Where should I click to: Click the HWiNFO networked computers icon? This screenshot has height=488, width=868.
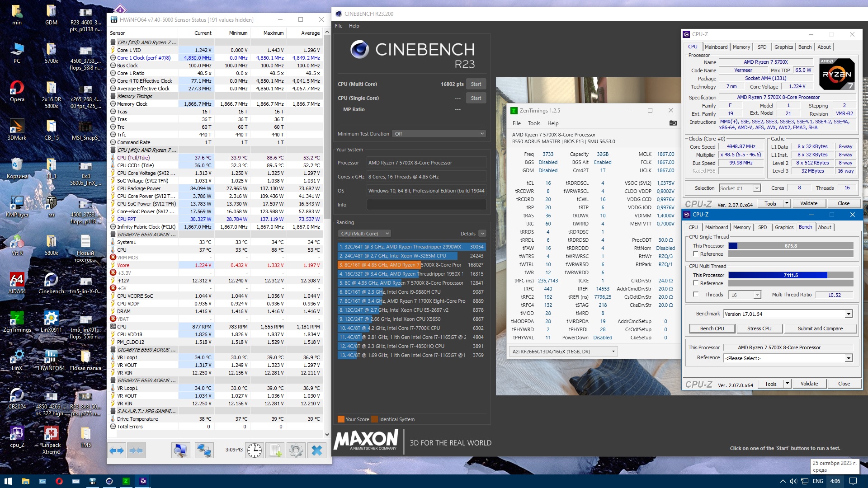tap(204, 450)
